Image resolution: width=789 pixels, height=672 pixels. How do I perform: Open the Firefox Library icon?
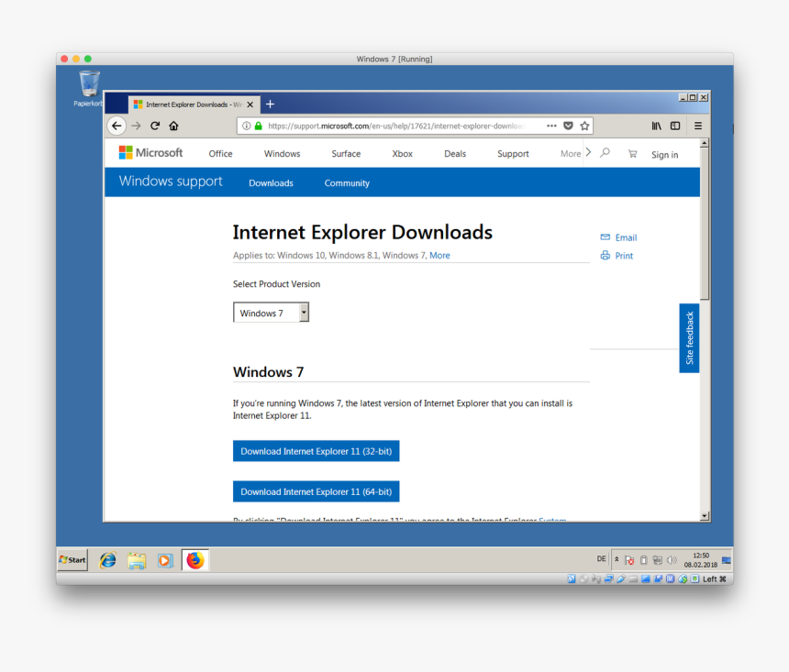(657, 126)
